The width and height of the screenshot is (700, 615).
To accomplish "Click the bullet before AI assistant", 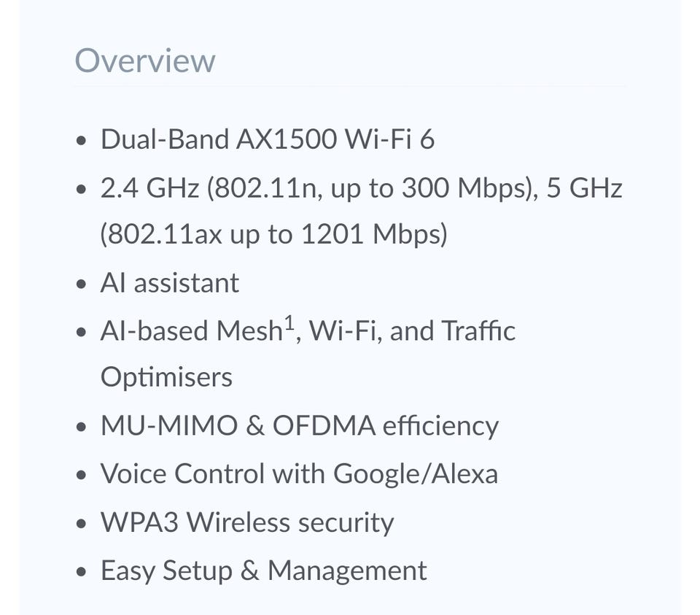I will [81, 284].
